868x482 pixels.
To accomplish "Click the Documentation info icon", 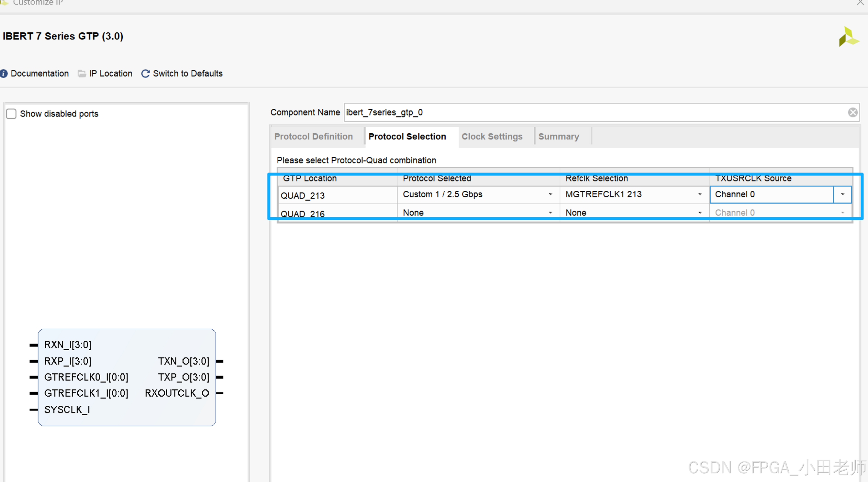I will (4, 73).
